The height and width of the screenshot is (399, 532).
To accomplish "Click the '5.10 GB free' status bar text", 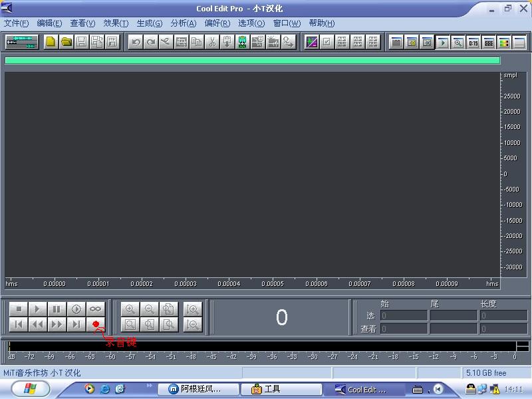I will 486,373.
